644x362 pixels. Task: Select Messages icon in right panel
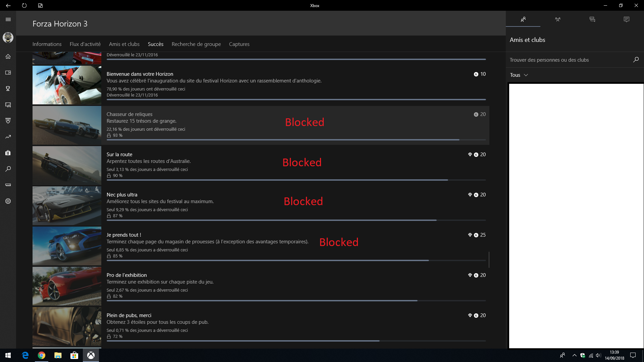(x=592, y=19)
